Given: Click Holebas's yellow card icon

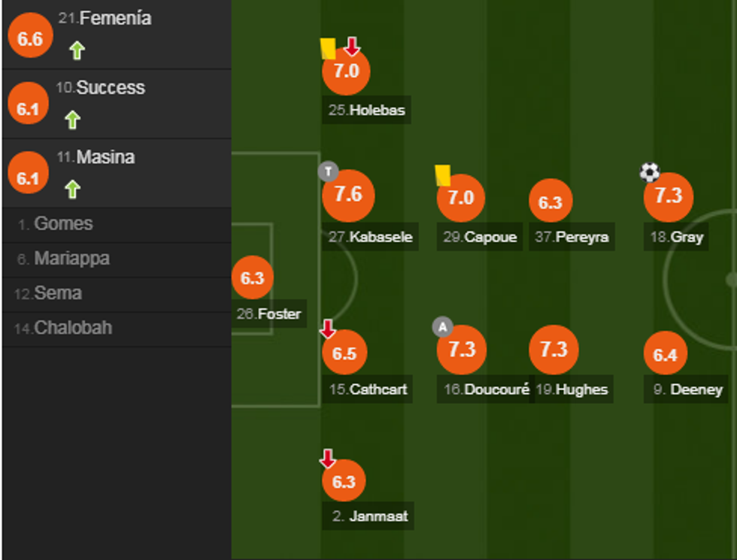Looking at the screenshot, I should tap(328, 49).
